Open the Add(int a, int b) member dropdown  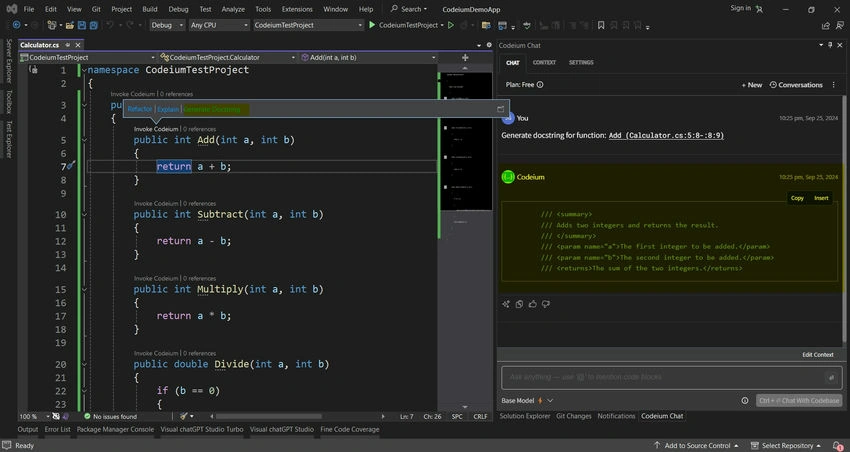(368, 57)
